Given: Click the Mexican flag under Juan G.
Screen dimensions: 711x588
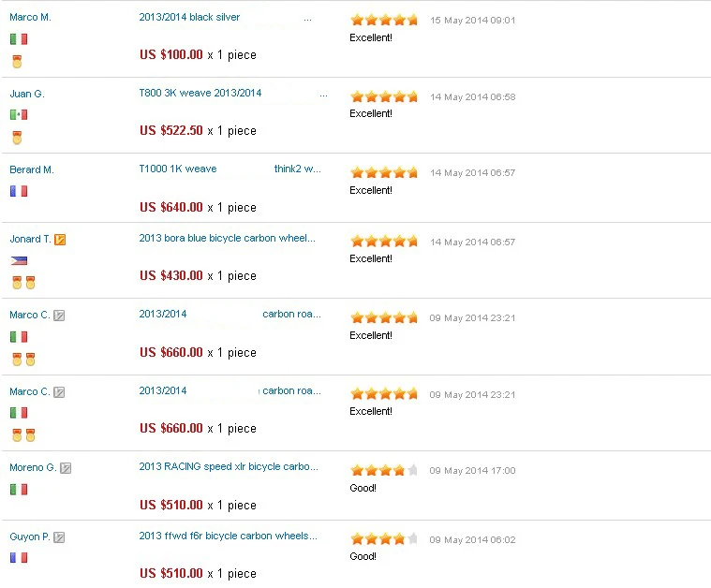Looking at the screenshot, I should (x=19, y=115).
